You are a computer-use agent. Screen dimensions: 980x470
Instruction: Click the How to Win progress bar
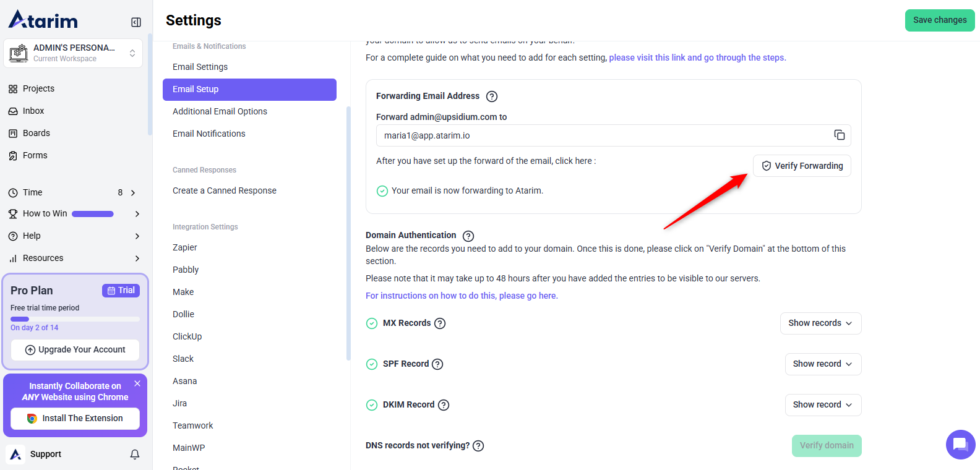coord(93,214)
